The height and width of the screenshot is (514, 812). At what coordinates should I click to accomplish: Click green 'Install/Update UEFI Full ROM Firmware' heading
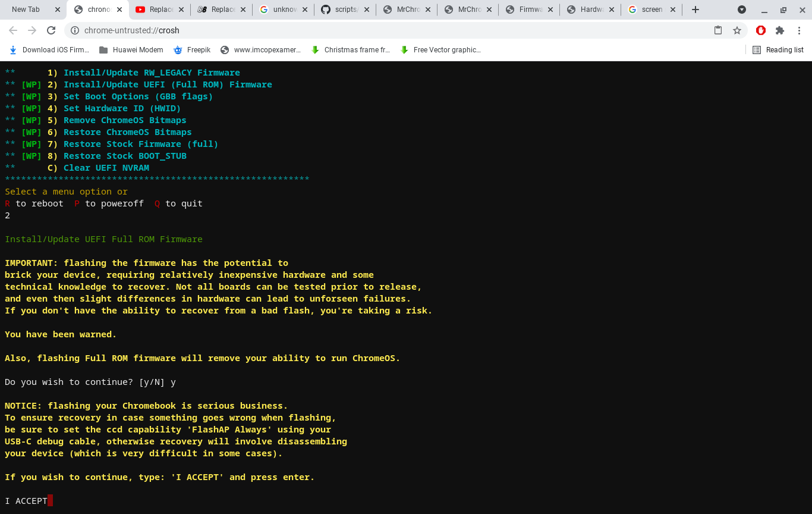point(103,239)
